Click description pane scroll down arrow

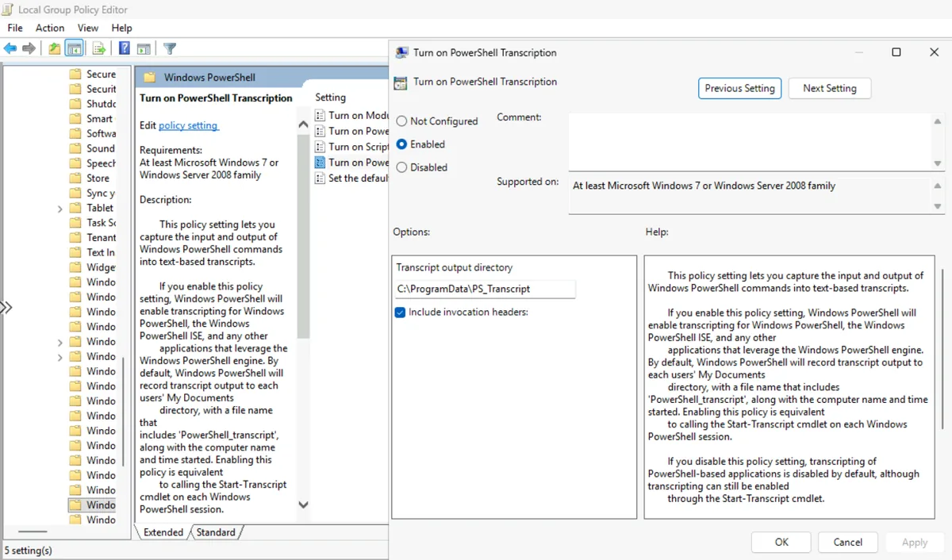303,504
